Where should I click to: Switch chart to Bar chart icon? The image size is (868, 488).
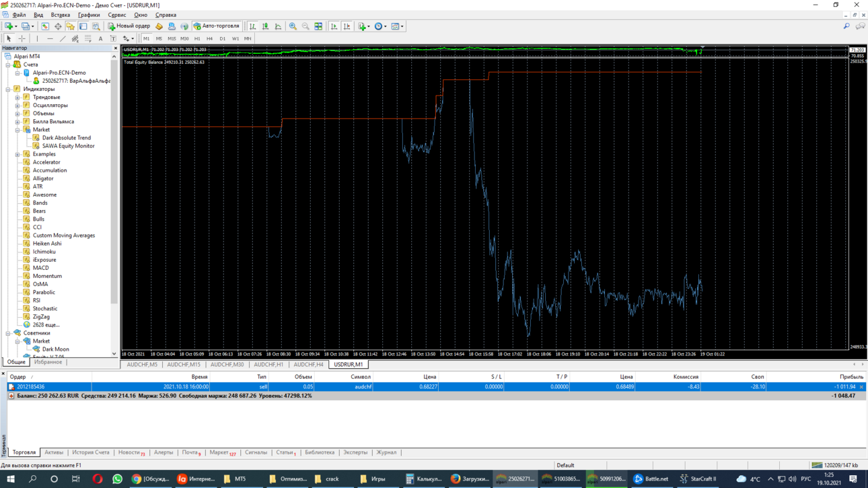coord(252,26)
